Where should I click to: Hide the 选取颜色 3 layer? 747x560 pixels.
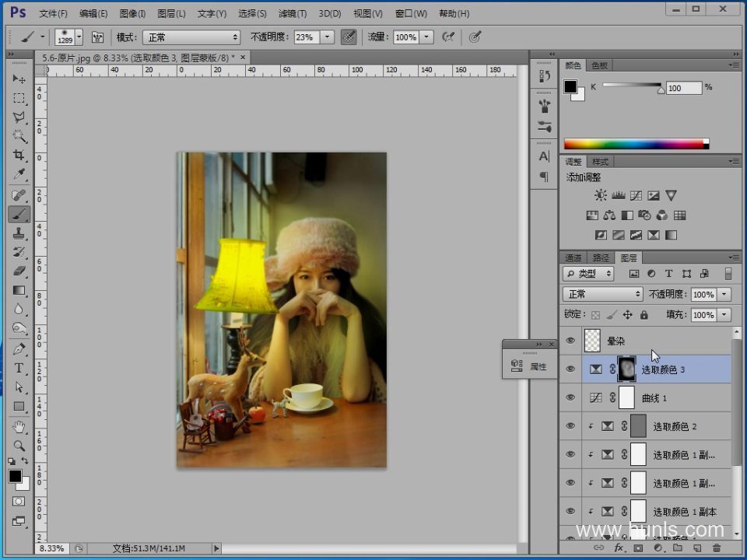click(x=570, y=369)
